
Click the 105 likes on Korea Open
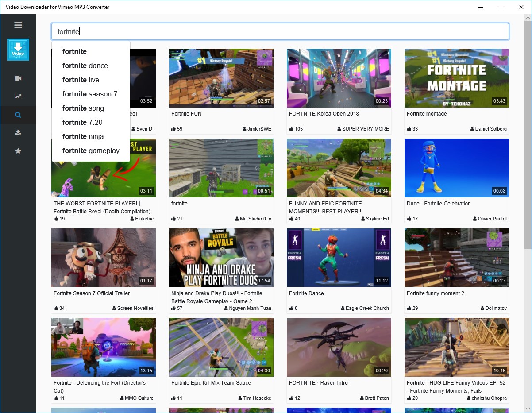(x=296, y=129)
